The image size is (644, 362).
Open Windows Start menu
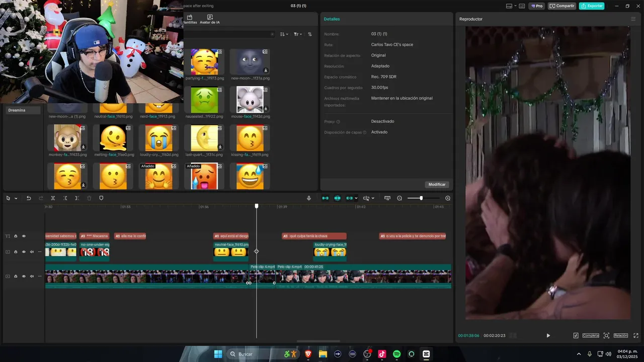[218, 354]
